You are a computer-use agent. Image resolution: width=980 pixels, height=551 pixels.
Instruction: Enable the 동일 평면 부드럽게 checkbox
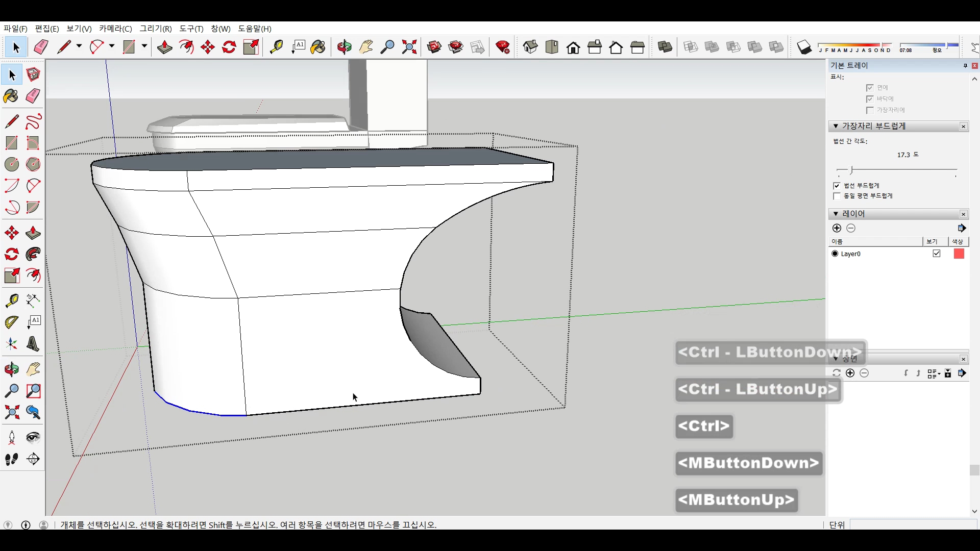(837, 196)
